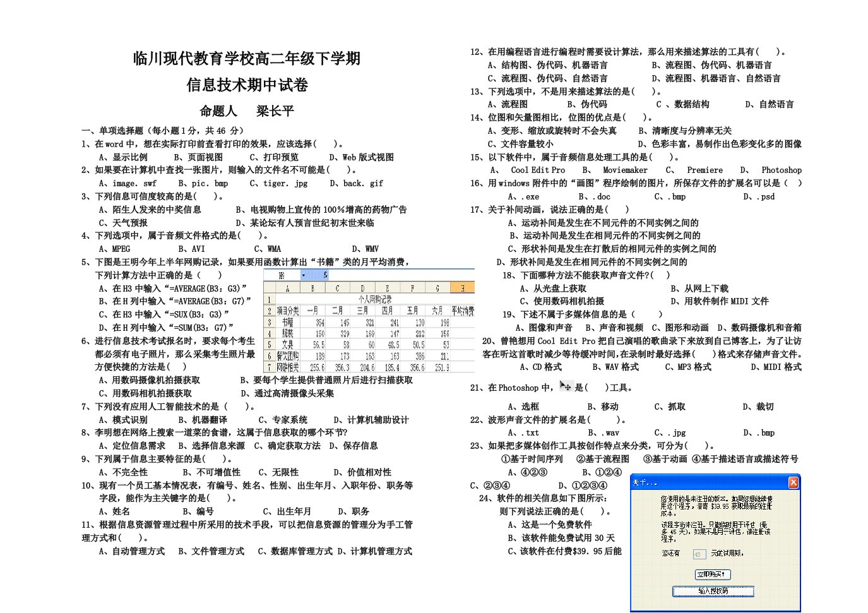Click the author line 命题人 梁长平

(x=247, y=111)
